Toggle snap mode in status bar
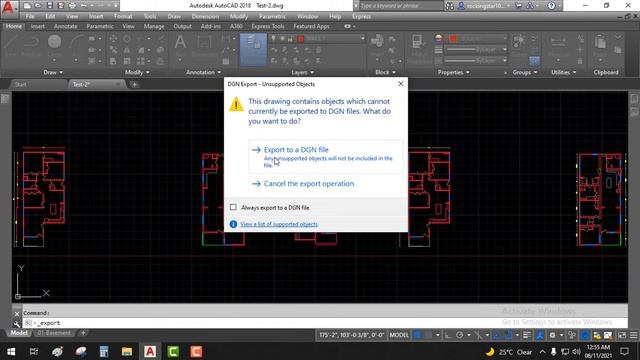 pos(428,335)
